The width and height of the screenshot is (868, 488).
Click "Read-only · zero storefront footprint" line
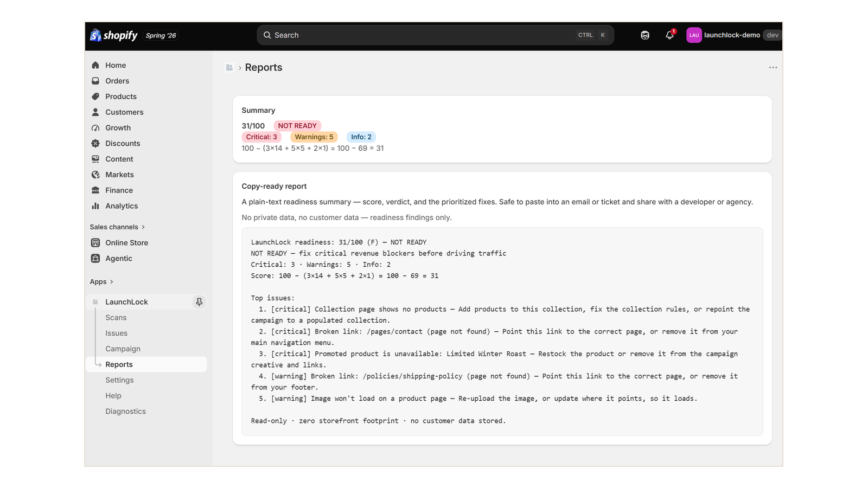click(x=378, y=421)
